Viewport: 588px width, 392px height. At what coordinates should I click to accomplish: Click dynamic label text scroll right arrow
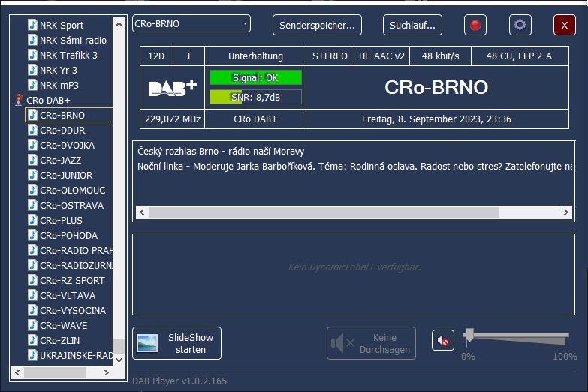coord(566,212)
